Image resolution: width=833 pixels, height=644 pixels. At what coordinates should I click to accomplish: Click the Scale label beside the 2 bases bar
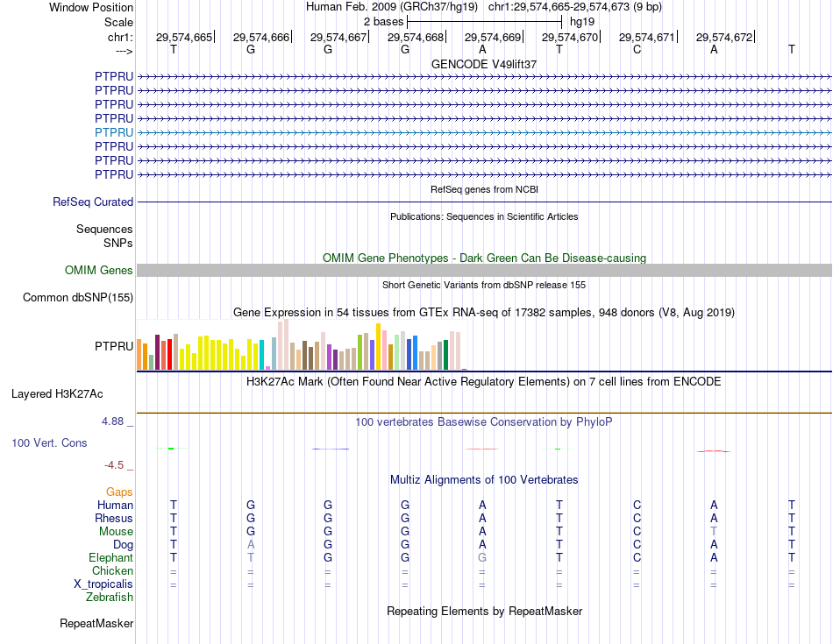pyautogui.click(x=118, y=22)
